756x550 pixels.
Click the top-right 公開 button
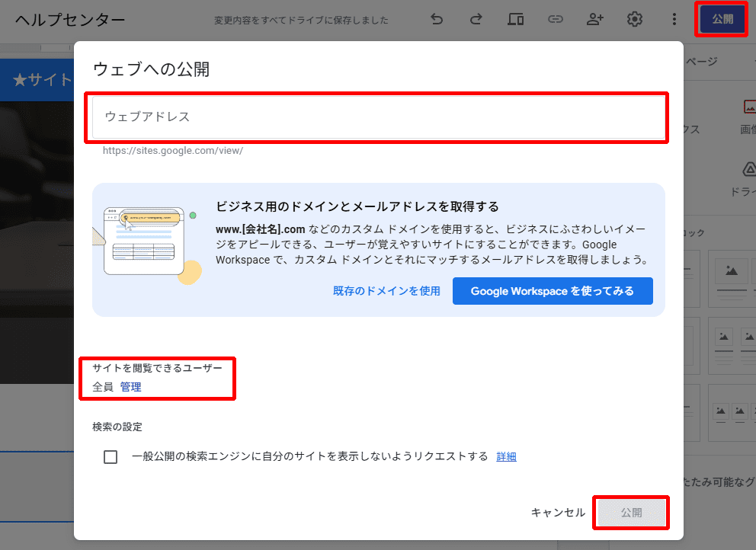tap(722, 19)
